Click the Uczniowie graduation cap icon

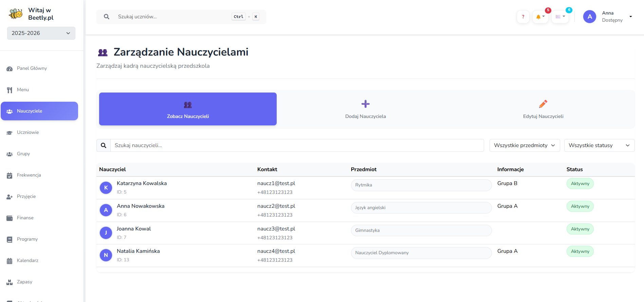pos(10,133)
